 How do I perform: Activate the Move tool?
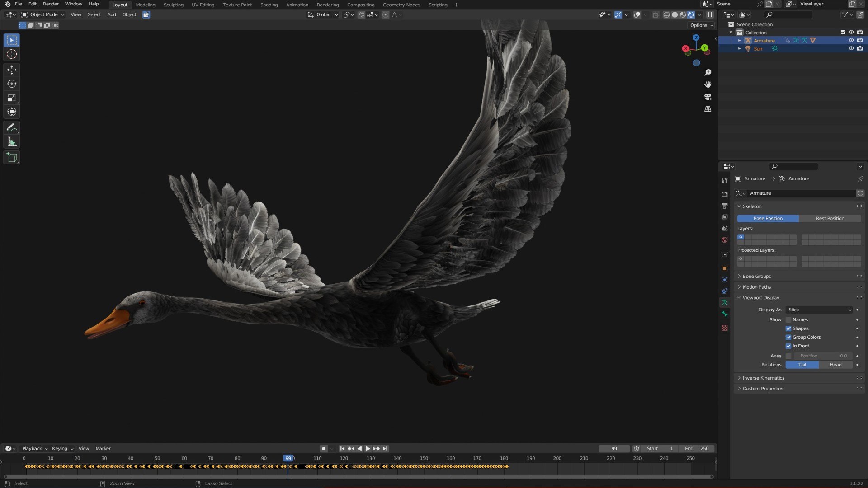tap(12, 70)
